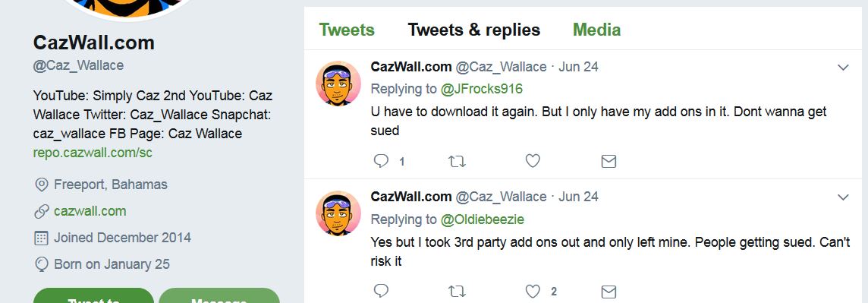The height and width of the screenshot is (303, 868).
Task: Click the Tweet to button
Action: (93, 296)
